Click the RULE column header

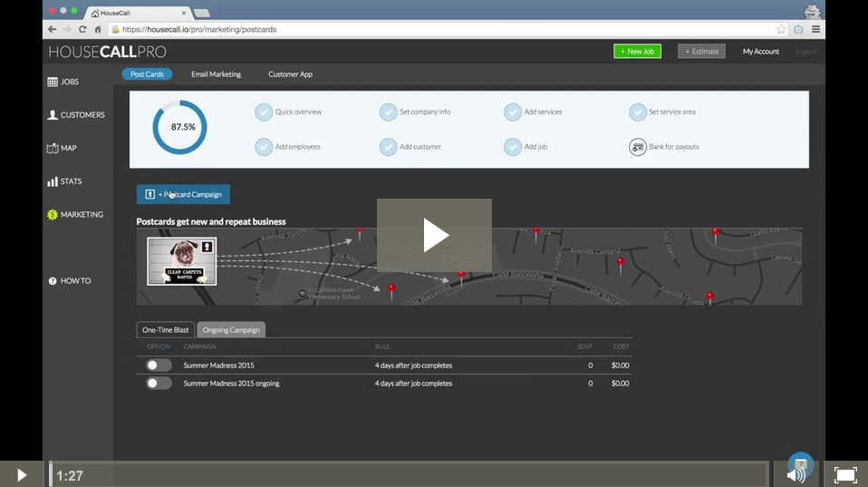(382, 346)
